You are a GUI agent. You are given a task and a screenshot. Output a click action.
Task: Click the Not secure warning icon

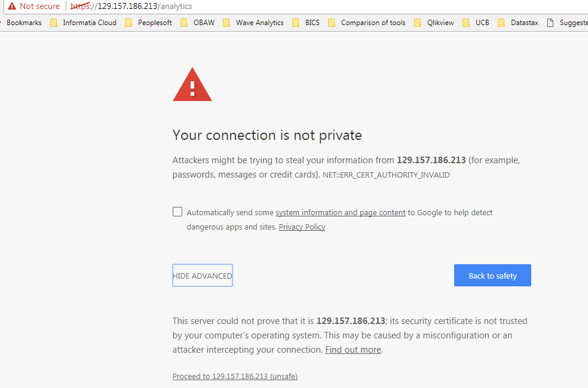click(12, 6)
